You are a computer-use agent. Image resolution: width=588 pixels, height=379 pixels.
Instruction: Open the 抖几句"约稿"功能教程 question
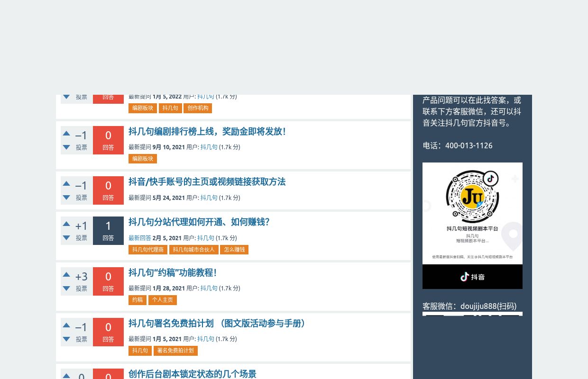coord(173,273)
